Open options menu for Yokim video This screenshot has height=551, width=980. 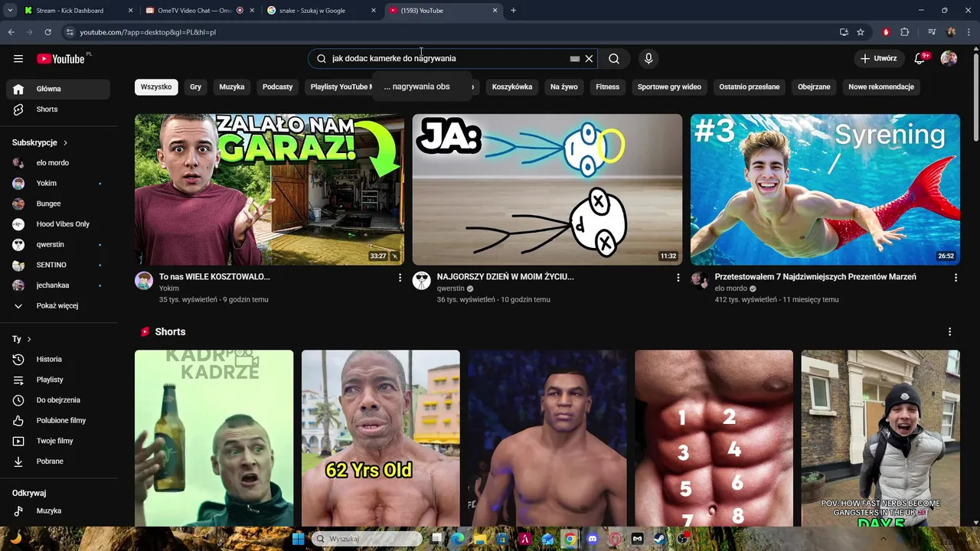tap(400, 278)
